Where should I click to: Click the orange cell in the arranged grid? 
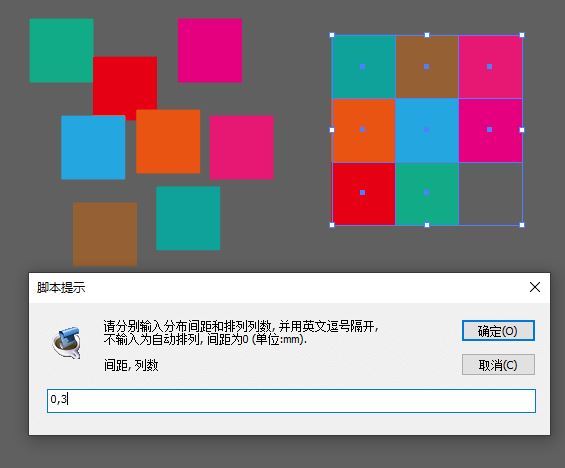pos(364,130)
